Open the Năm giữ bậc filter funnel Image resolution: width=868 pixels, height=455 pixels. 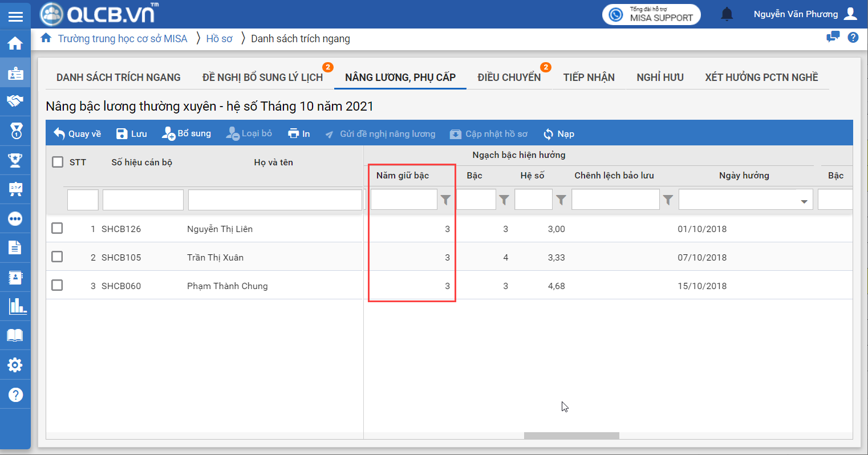coord(445,200)
